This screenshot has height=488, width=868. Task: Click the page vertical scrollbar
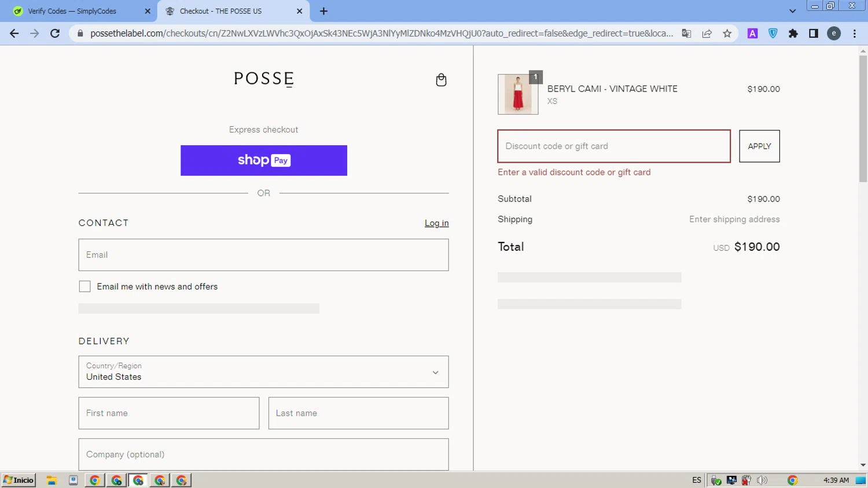pos(863,119)
